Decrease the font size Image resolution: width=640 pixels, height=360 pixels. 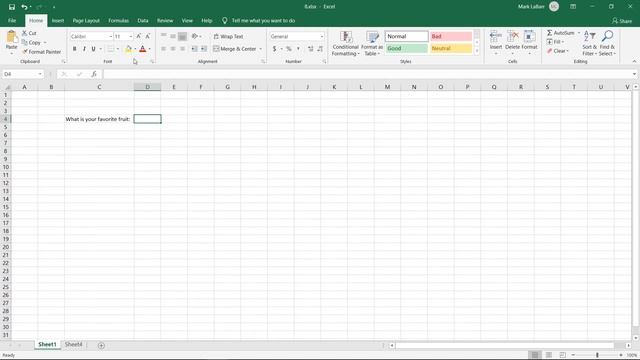click(x=148, y=36)
